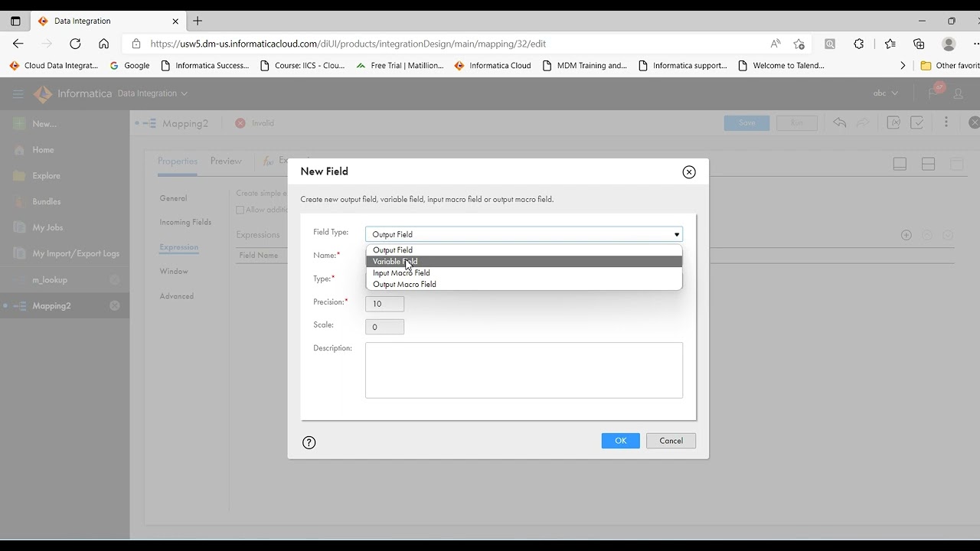Refresh the browser page
980x551 pixels.
point(75,44)
